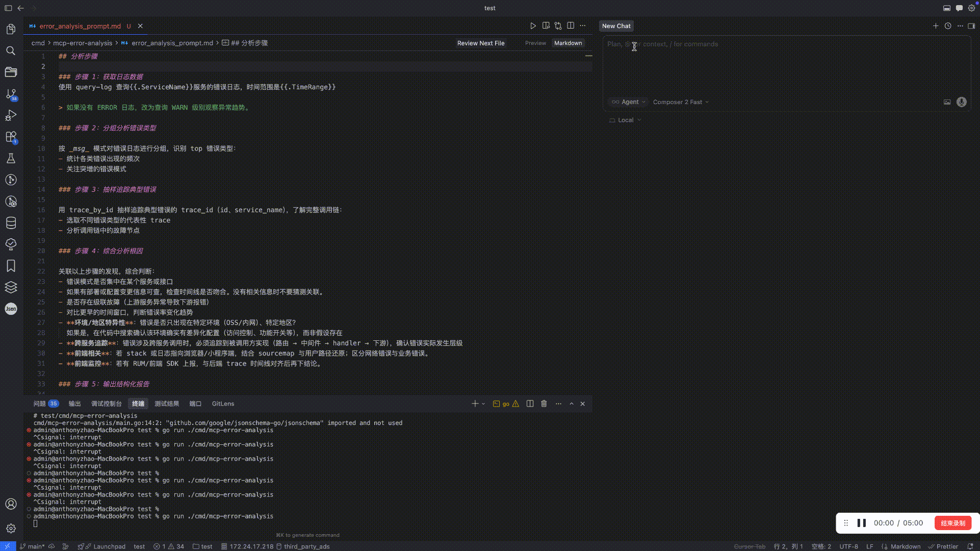This screenshot has width=980, height=551.
Task: Open the Search icon in activity bar
Action: (11, 51)
